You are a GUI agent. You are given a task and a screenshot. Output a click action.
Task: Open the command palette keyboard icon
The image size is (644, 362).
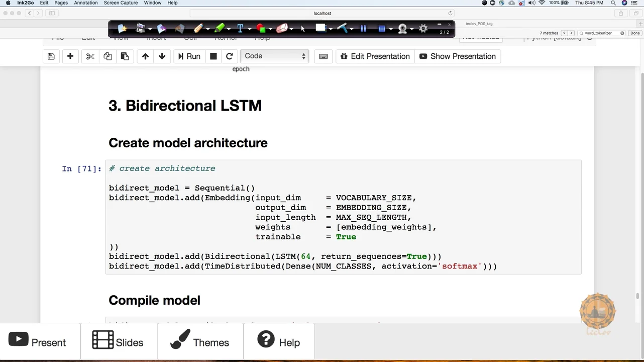(x=324, y=56)
